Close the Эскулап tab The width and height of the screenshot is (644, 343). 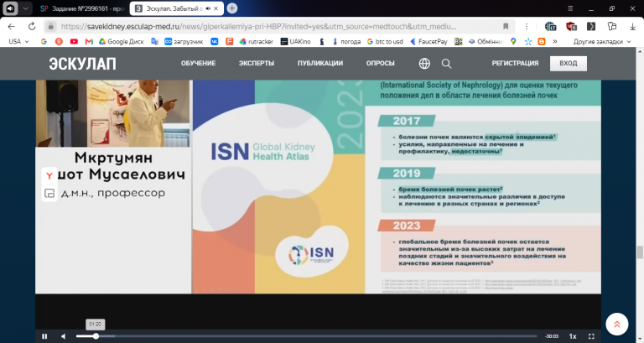click(x=216, y=8)
